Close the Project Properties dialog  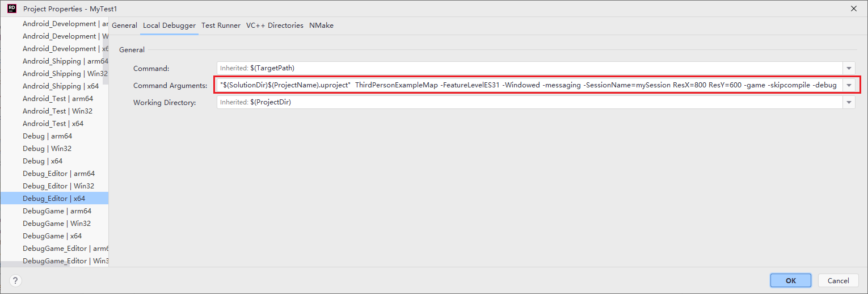[x=854, y=9]
